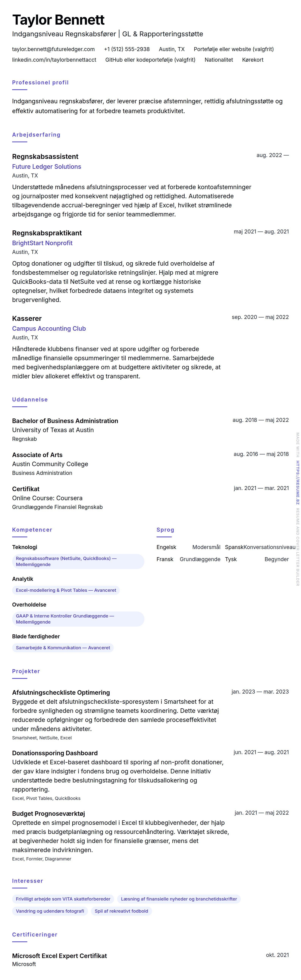
Task: Click the Portefølje eller website placeholder
Action: click(234, 49)
